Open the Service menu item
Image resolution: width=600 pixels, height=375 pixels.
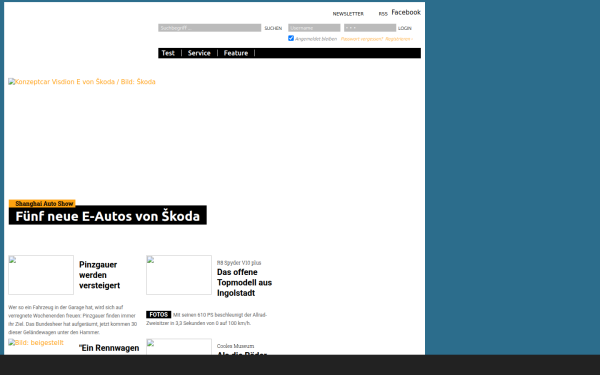(199, 53)
